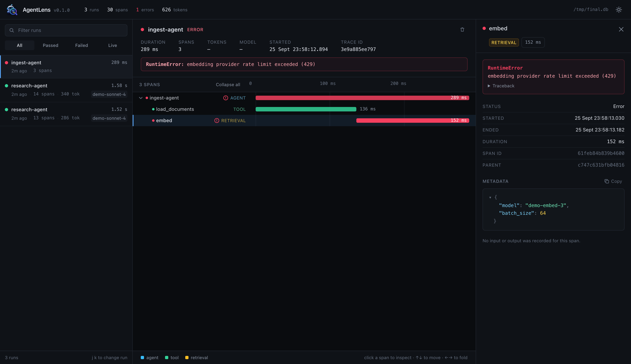631x364 pixels.
Task: Select the load_documents span row
Action: click(304, 109)
